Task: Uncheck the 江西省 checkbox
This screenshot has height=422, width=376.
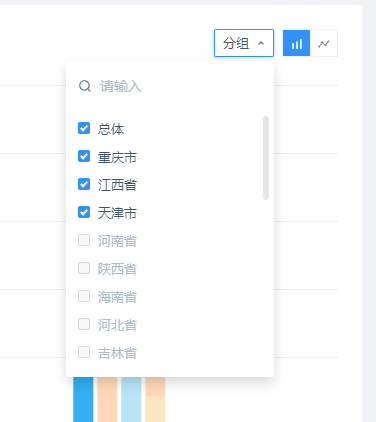Action: [84, 184]
